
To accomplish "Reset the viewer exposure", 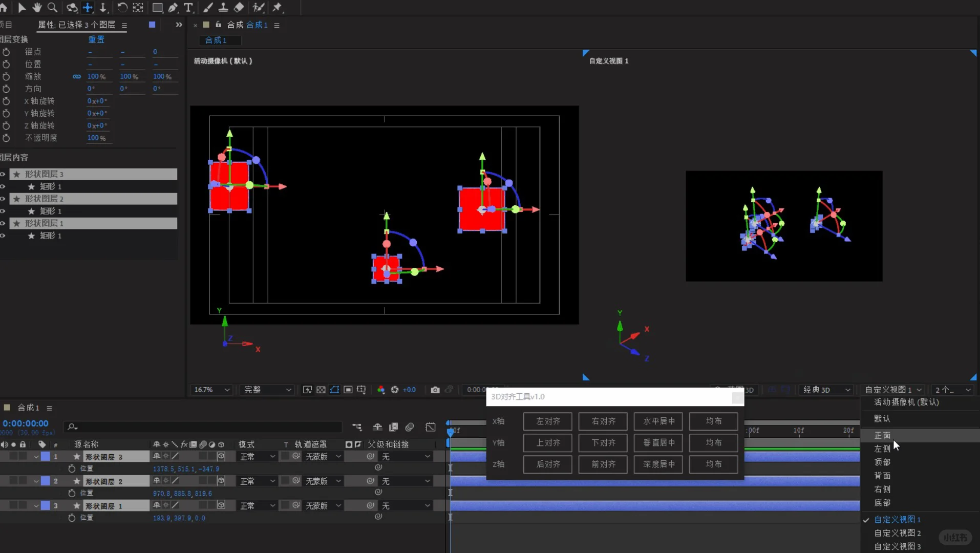I will coord(395,390).
